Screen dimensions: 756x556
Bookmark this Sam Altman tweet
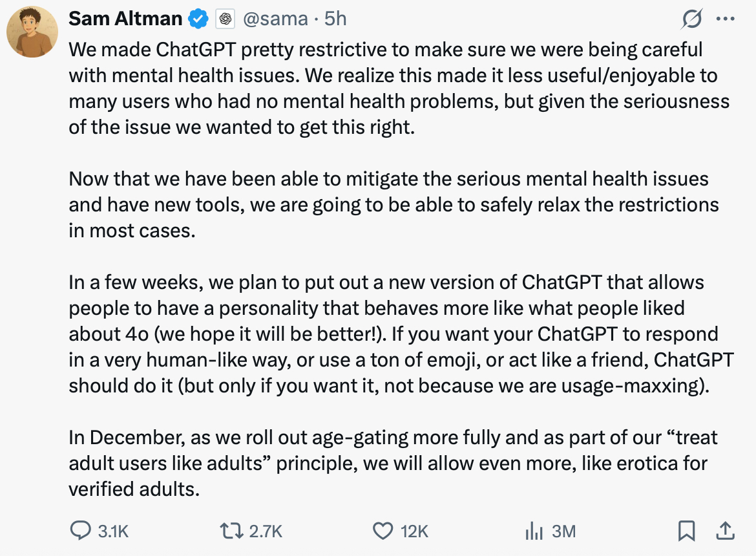tap(686, 531)
